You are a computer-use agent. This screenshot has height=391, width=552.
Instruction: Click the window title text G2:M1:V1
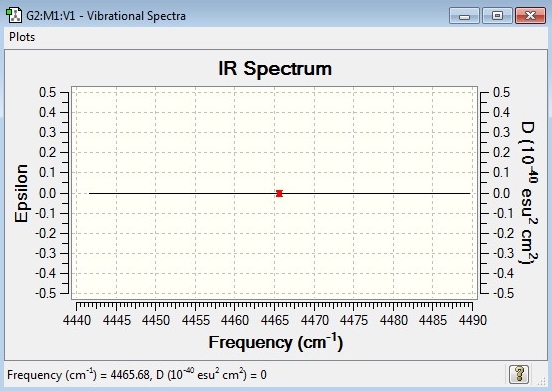click(x=50, y=16)
